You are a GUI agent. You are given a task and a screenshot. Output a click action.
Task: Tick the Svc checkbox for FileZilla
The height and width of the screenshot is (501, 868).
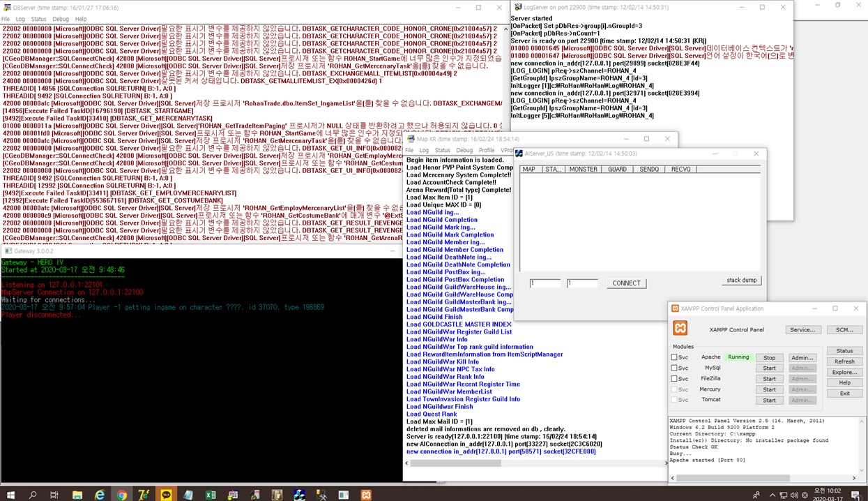click(674, 379)
